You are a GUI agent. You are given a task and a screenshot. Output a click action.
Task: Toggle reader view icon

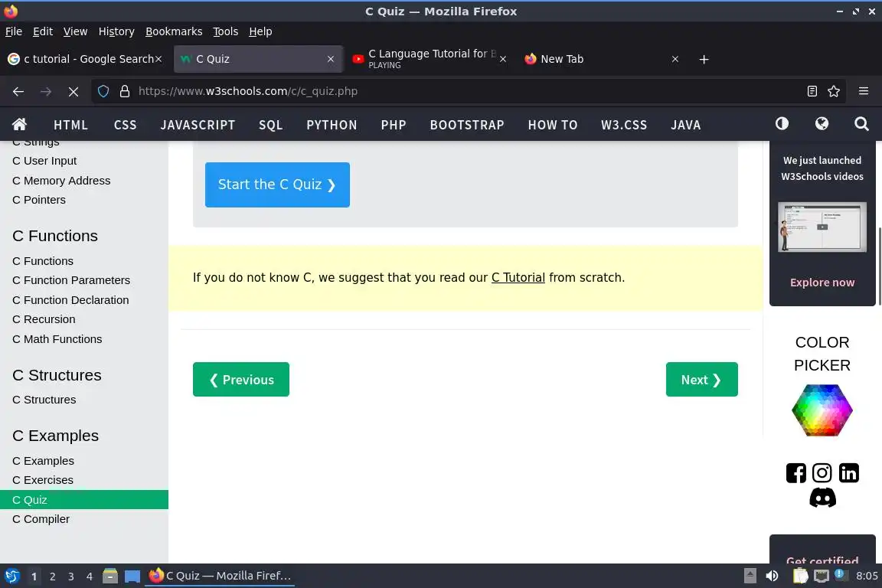(812, 91)
